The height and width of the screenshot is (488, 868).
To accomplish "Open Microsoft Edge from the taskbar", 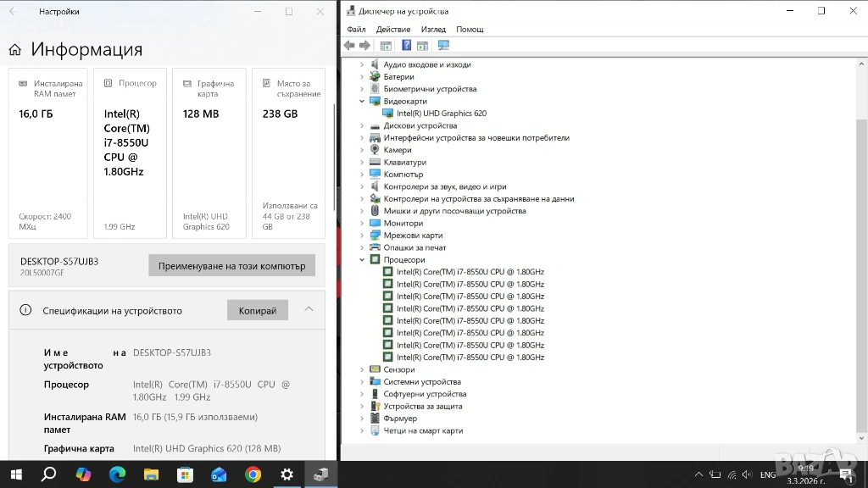I will [117, 474].
